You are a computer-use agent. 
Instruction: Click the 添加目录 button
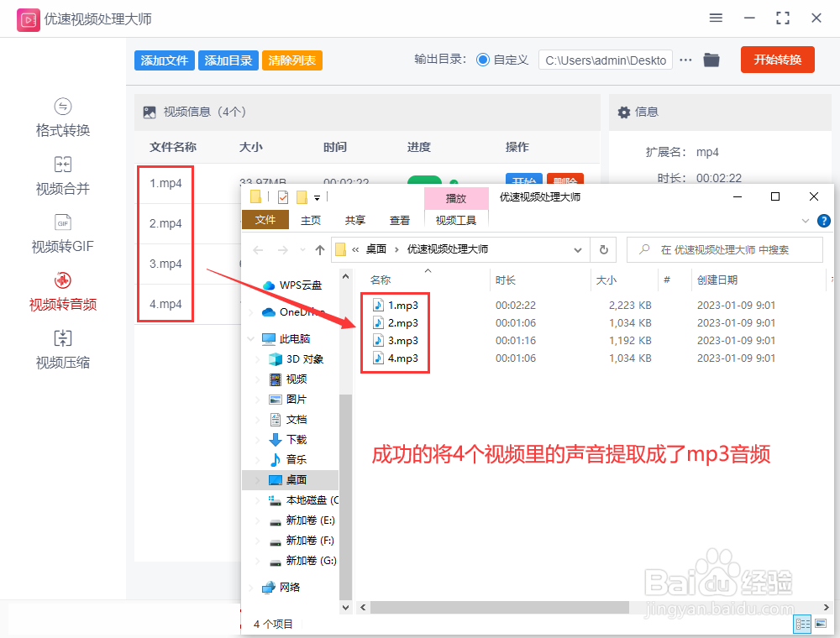click(228, 60)
